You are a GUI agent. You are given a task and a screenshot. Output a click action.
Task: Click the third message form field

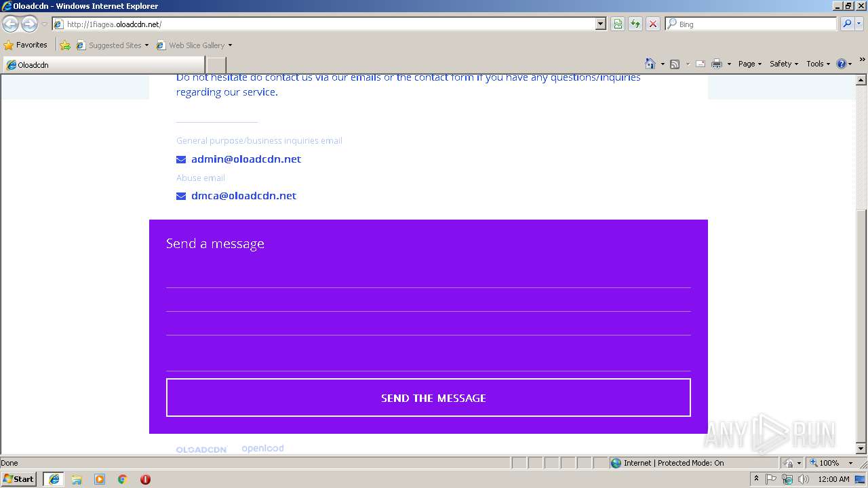click(x=429, y=324)
